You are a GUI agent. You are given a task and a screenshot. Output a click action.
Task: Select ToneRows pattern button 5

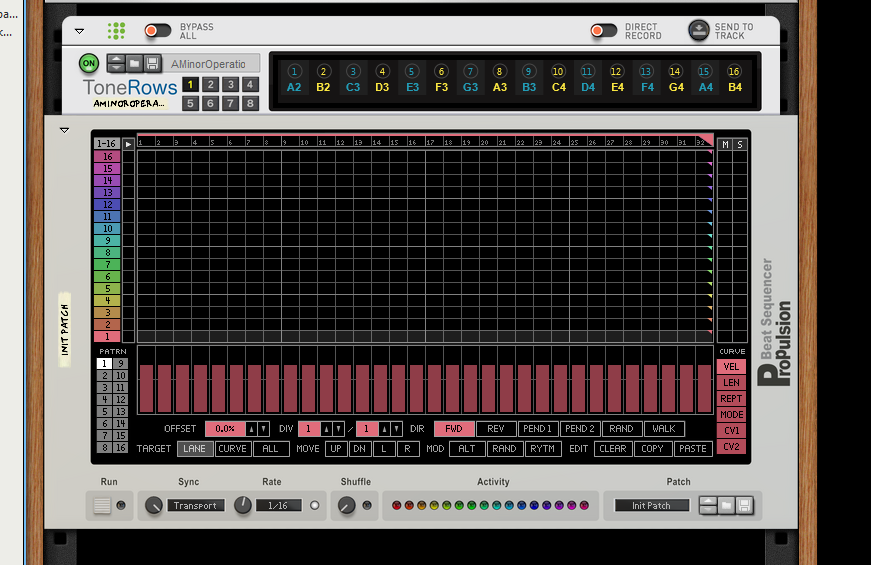point(190,103)
